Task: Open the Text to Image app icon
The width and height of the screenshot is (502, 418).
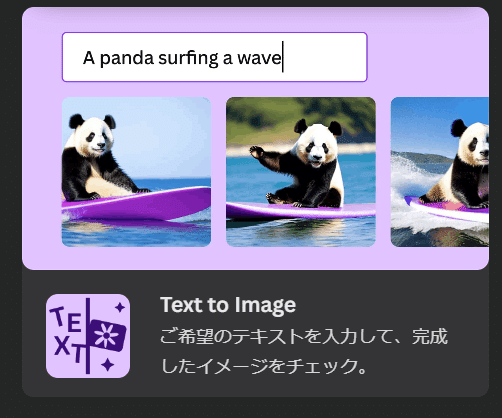Action: [x=88, y=336]
